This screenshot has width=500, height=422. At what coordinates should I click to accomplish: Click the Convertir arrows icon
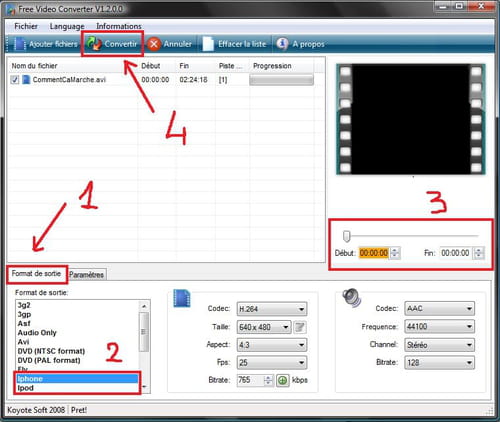94,44
